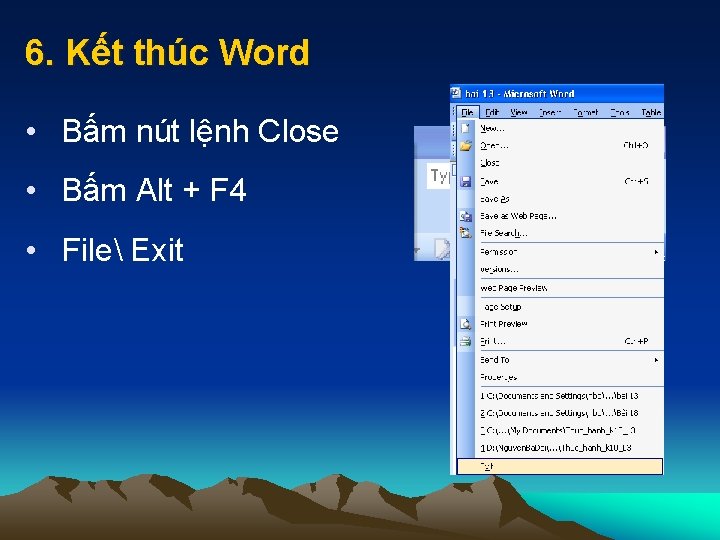
Task: Expand the Permission submenu arrow
Action: (x=656, y=252)
